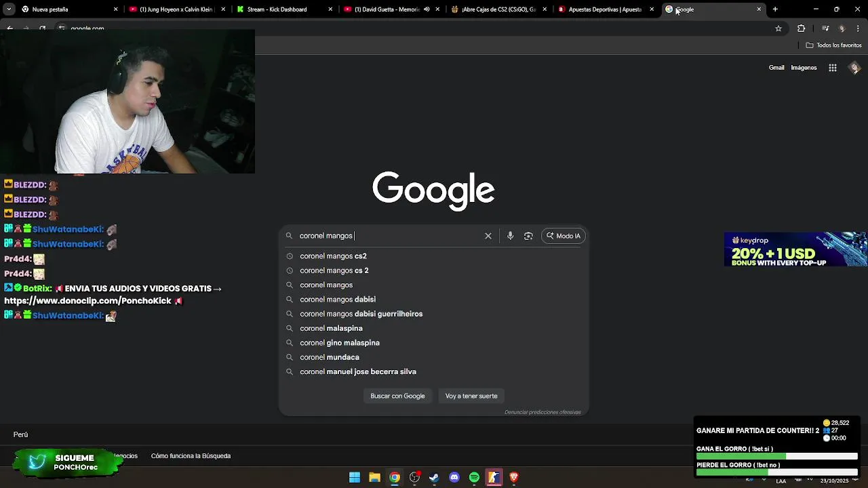868x488 pixels.
Task: Click the date 23/10/2025 in system tray
Action: 834,481
